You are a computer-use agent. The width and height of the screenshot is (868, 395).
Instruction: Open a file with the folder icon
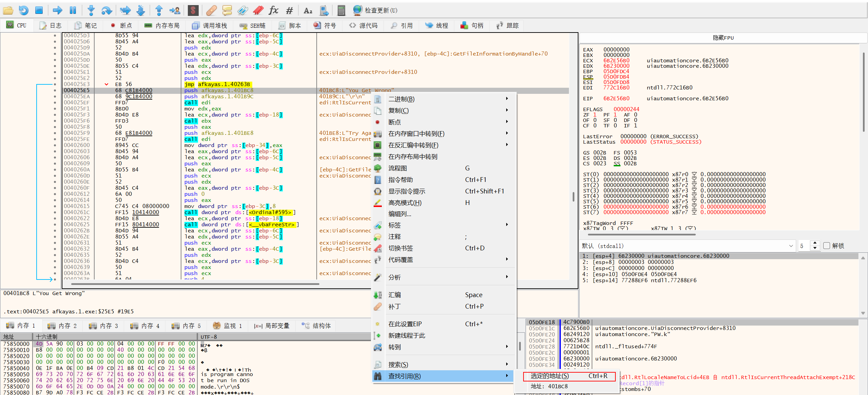tap(8, 11)
